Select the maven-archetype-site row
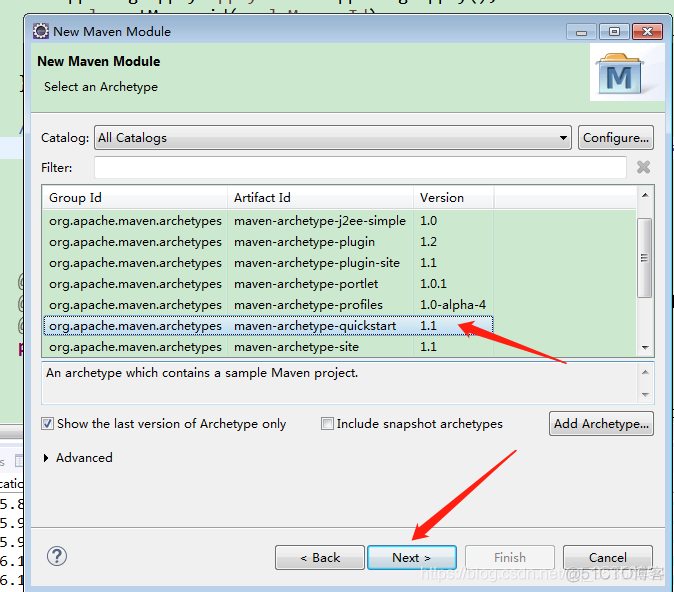 pyautogui.click(x=268, y=347)
